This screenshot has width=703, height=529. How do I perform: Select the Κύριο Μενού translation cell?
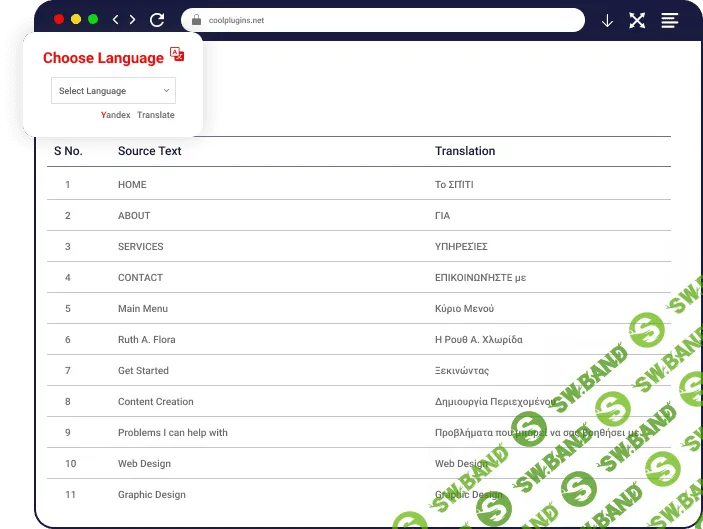464,309
